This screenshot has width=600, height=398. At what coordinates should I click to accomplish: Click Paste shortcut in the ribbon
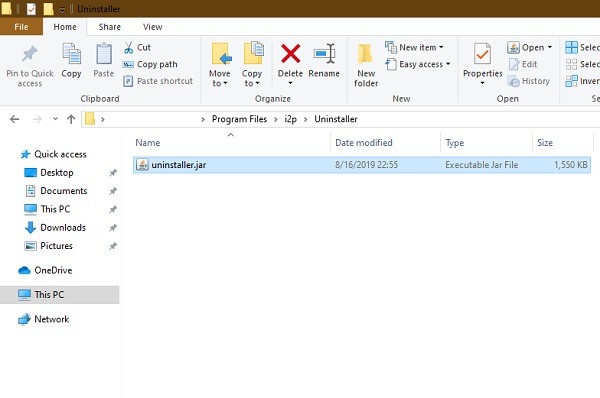[158, 81]
